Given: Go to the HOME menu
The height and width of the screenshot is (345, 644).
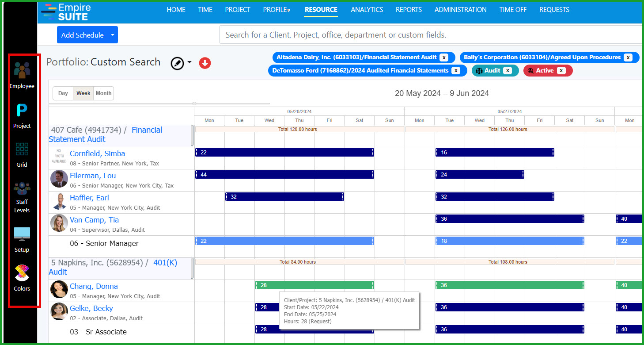Looking at the screenshot, I should [x=176, y=10].
